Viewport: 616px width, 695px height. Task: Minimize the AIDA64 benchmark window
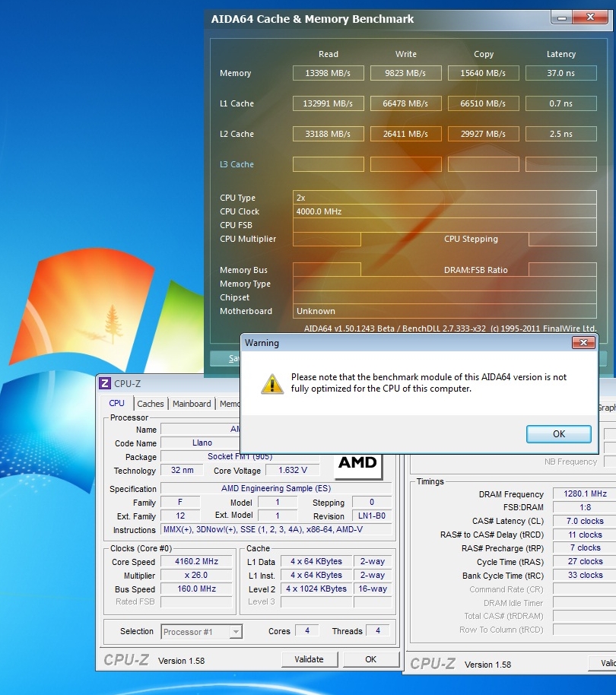562,17
